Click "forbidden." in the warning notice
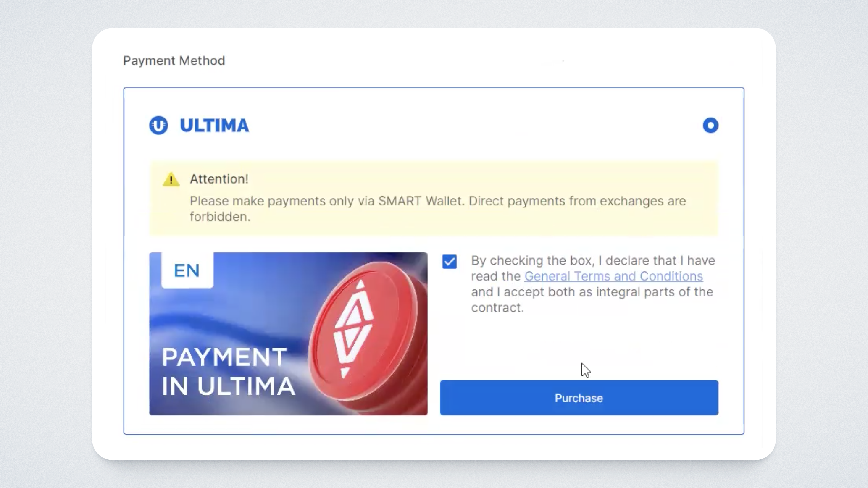The image size is (868, 488). tap(220, 217)
